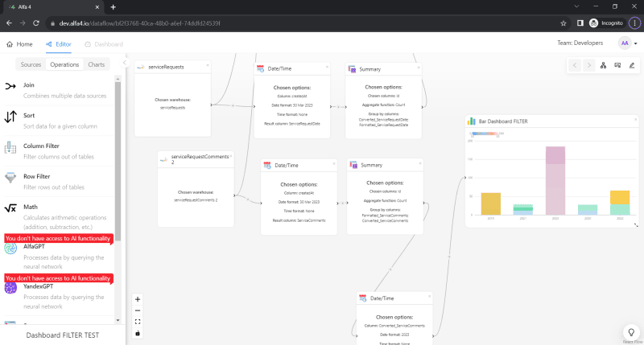Click the auto-layout hierarchy toolbar icon

coord(604,65)
